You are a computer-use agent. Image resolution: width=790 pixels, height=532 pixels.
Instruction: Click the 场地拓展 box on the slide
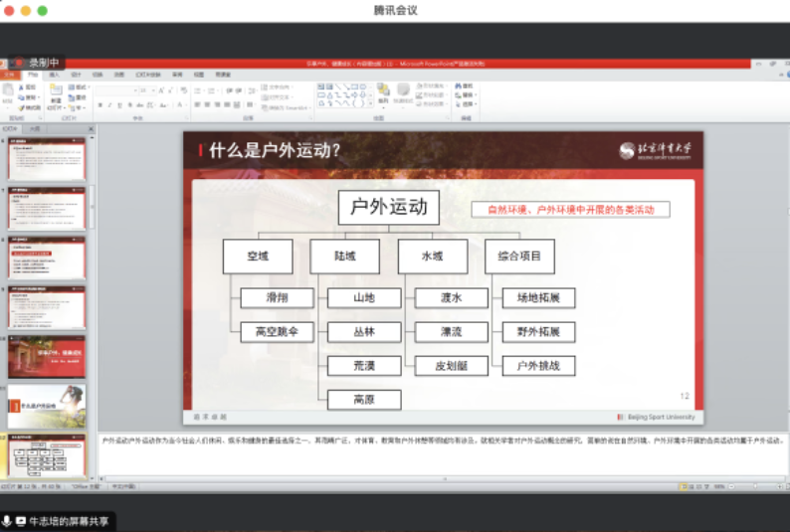click(x=538, y=297)
